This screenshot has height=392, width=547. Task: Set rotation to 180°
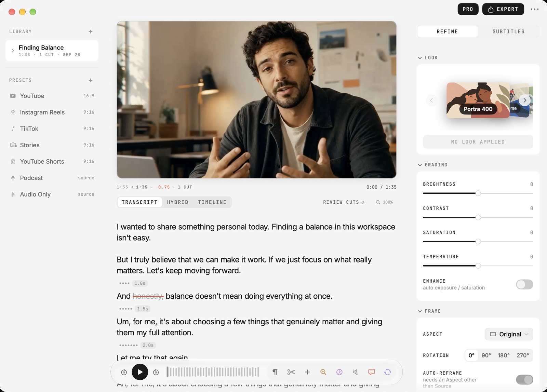(504, 355)
